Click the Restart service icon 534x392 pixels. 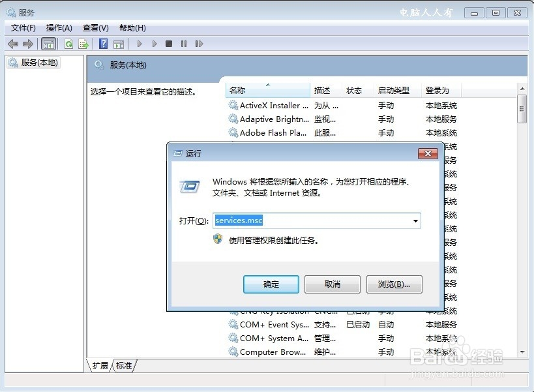(x=200, y=44)
